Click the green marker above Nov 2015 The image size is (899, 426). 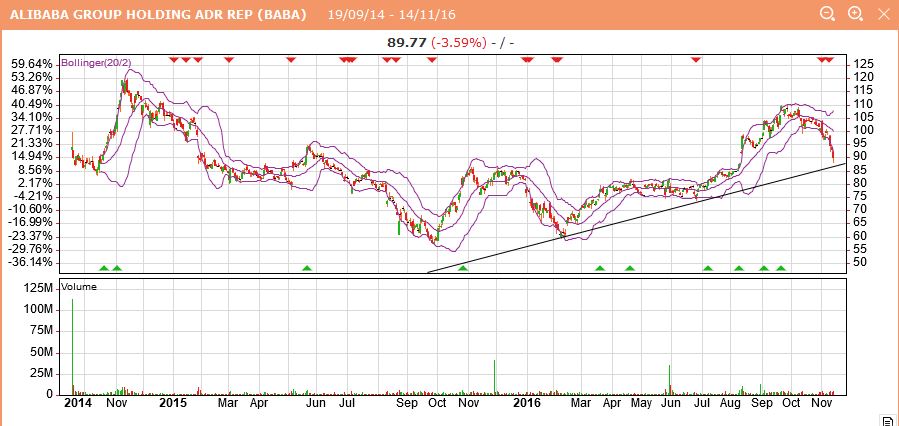point(463,268)
